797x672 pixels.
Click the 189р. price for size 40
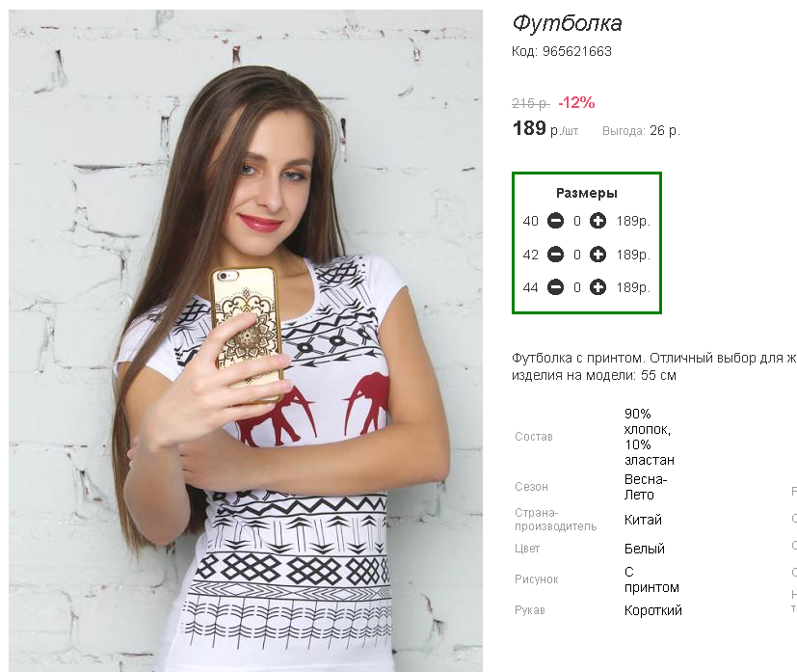633,221
